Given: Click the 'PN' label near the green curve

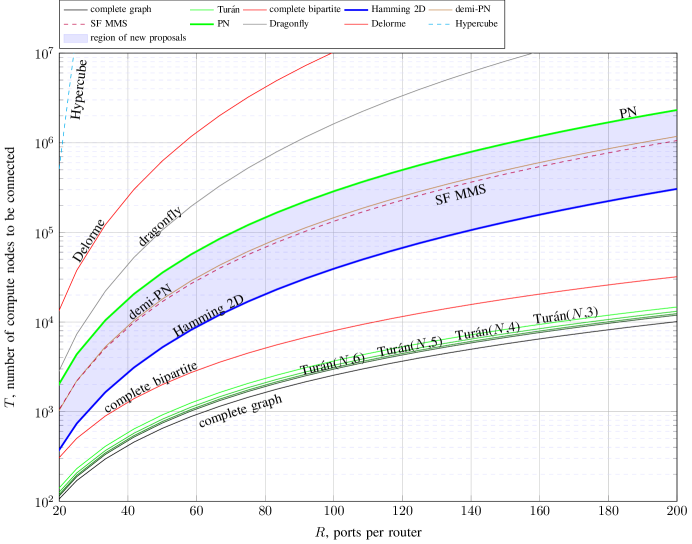Looking at the screenshot, I should point(628,113).
